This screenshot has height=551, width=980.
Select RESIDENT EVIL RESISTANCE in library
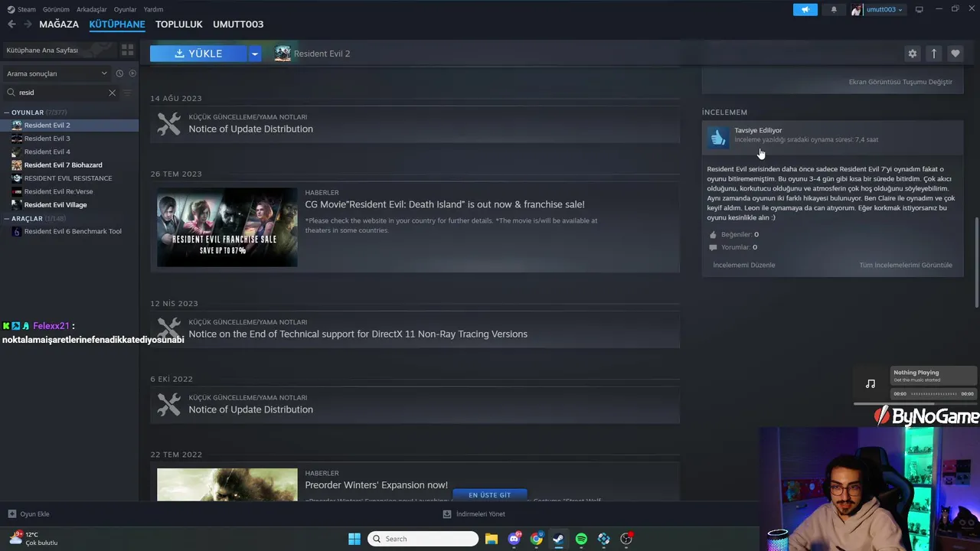tap(70, 178)
